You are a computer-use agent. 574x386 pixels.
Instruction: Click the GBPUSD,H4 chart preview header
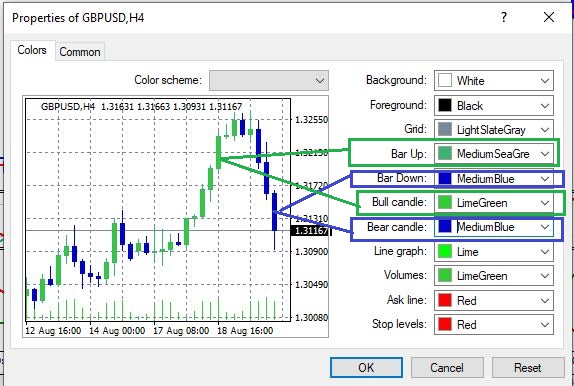point(141,107)
